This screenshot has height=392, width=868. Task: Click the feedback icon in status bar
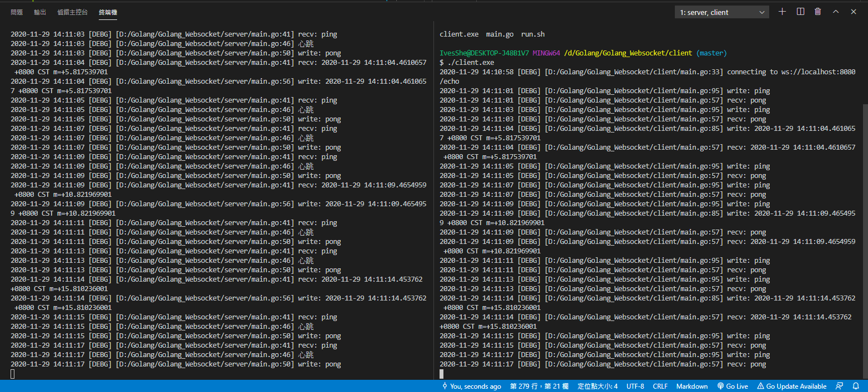pos(840,386)
